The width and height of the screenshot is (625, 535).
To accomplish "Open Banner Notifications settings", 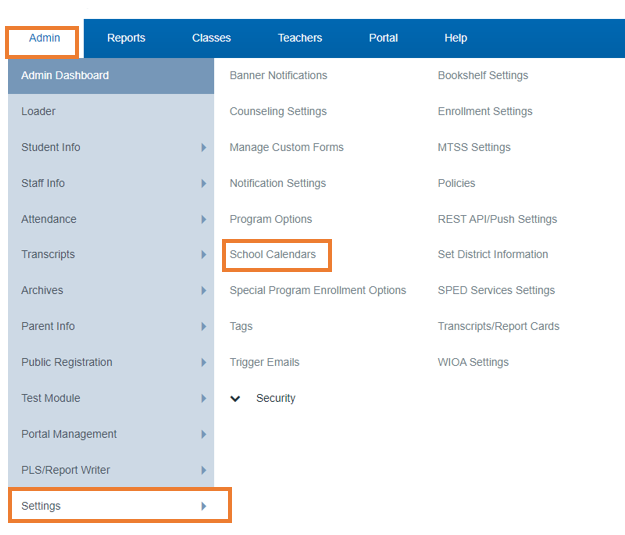I will coord(278,75).
